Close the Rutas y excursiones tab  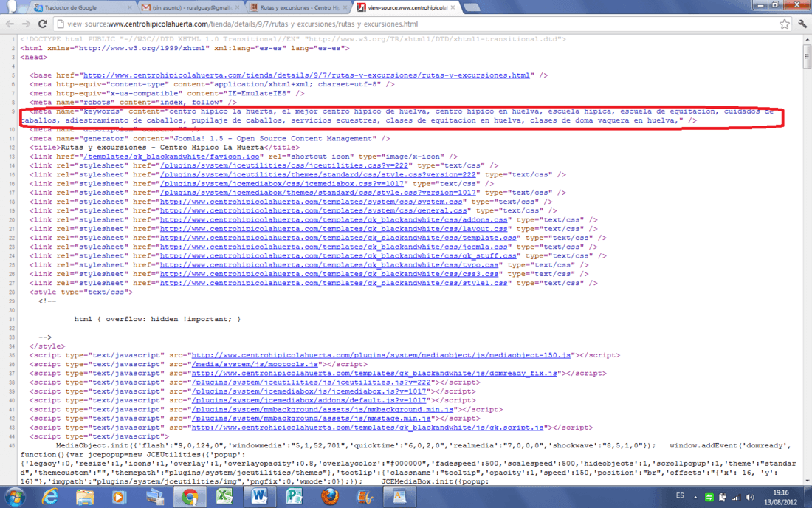click(345, 8)
